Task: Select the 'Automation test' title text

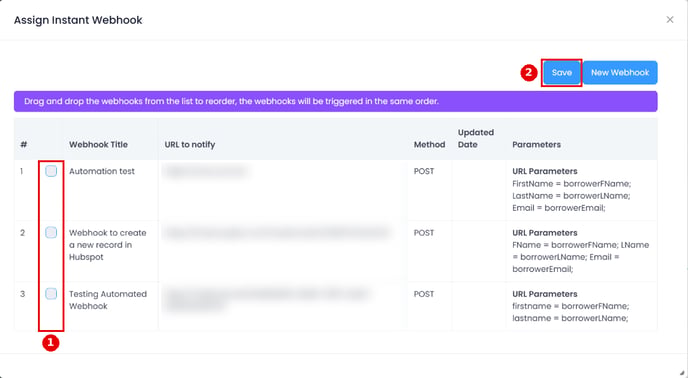Action: click(102, 171)
